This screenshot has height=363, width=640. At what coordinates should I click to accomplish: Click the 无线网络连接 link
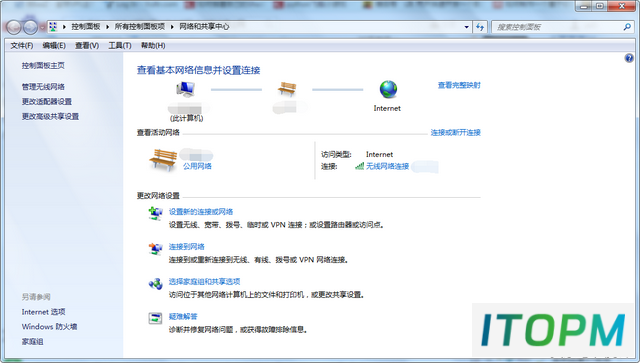pyautogui.click(x=387, y=166)
